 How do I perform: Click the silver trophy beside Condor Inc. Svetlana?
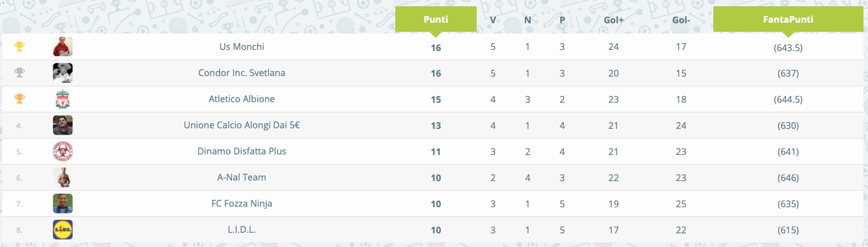point(19,73)
